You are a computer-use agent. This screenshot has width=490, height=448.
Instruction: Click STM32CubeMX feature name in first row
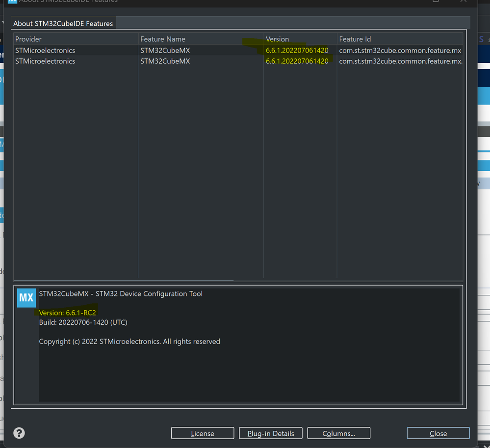[x=165, y=51]
